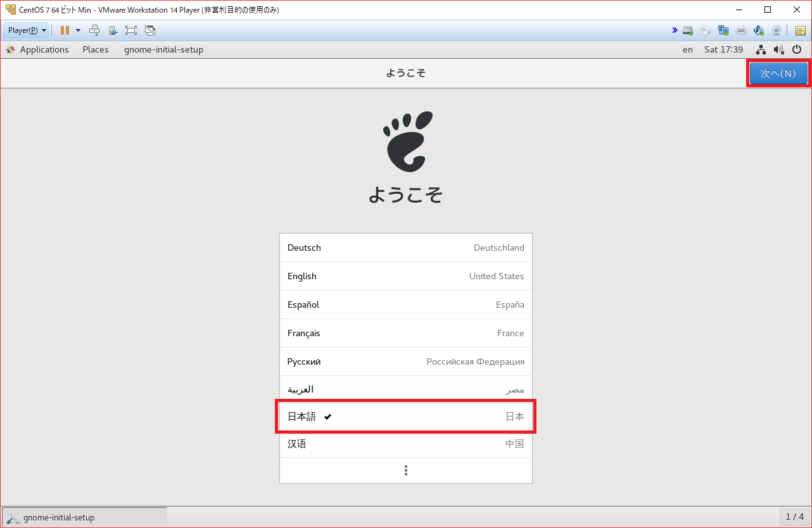Click the yellow notes icon in the VMware toolbar
Viewport: 812px width, 528px height.
click(x=801, y=30)
